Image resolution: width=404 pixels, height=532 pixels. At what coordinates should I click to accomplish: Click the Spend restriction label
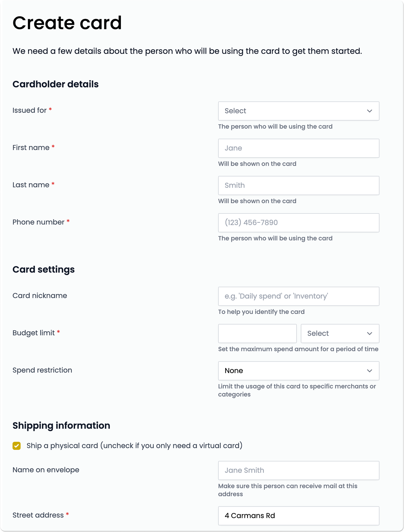point(42,370)
